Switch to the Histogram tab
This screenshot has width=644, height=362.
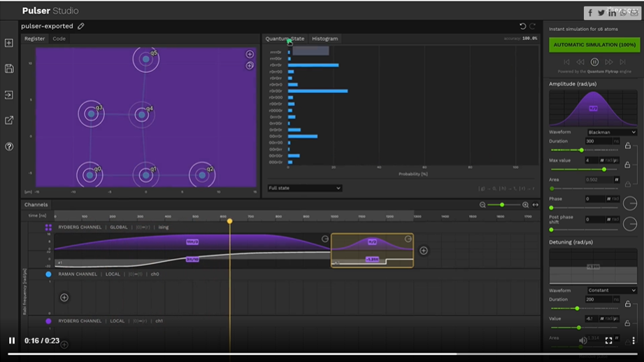[x=324, y=39]
